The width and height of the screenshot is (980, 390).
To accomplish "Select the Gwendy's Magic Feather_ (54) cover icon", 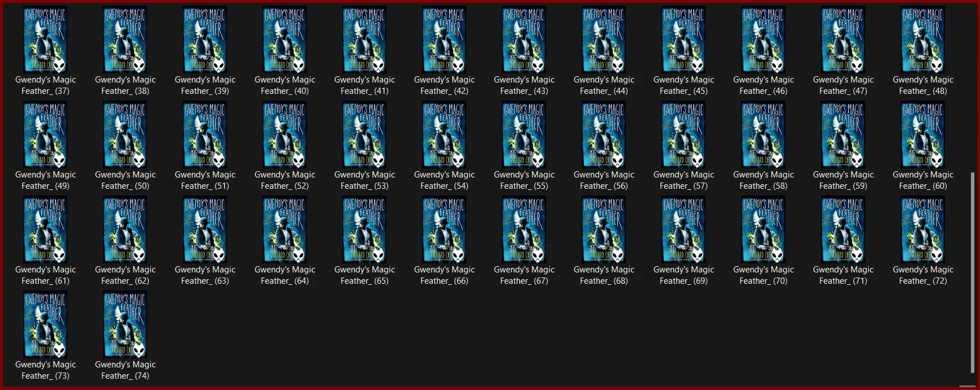I will [x=444, y=135].
